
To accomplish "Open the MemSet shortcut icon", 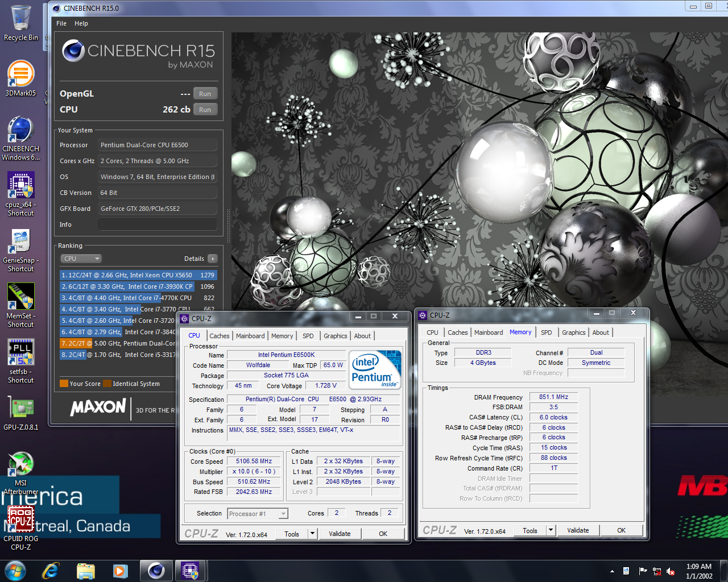I will click(x=20, y=305).
